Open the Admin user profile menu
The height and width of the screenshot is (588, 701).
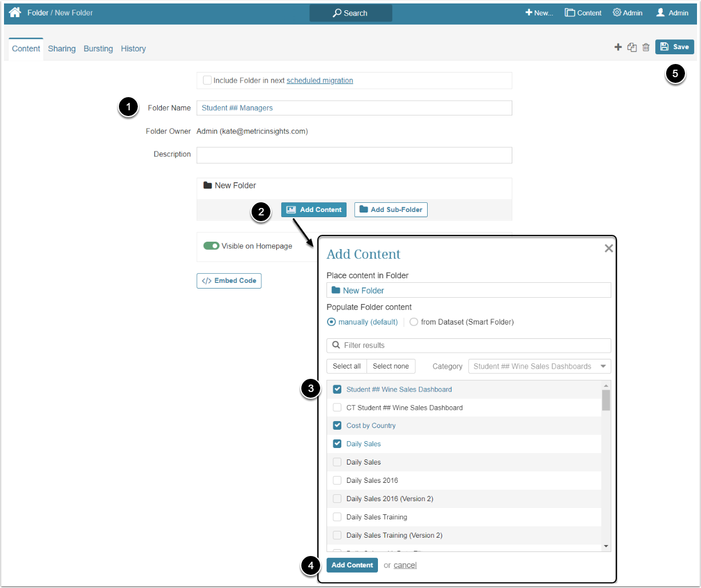[x=672, y=13]
